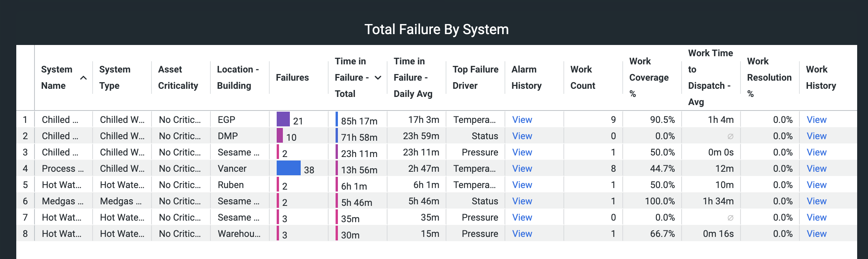
Task: Open Work History View for Warehouse row
Action: pyautogui.click(x=816, y=234)
